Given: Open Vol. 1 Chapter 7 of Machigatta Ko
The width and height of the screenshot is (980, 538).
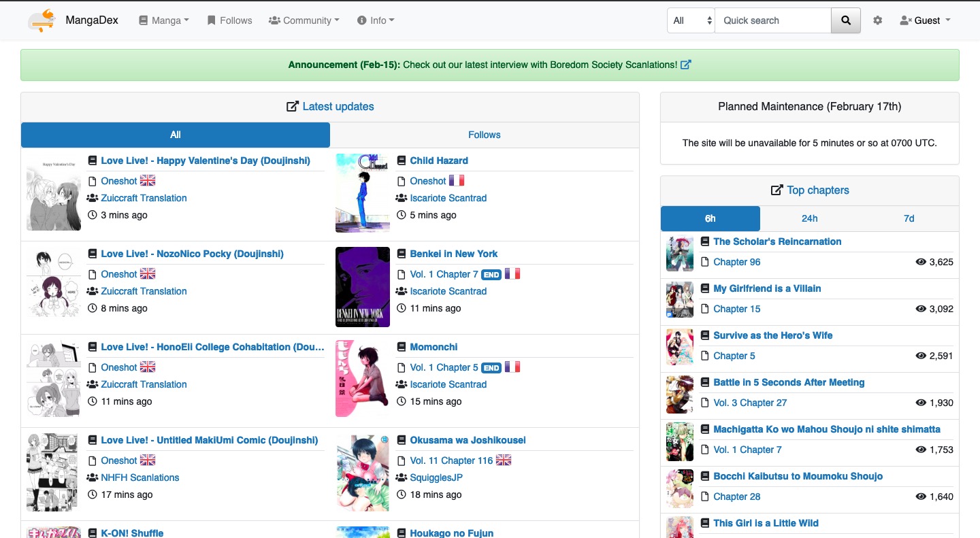Looking at the screenshot, I should (747, 450).
